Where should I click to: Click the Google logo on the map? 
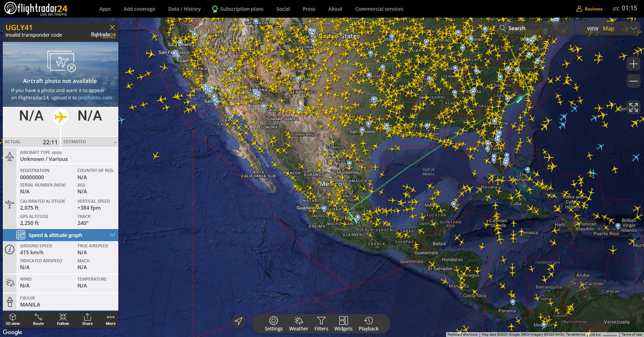pyautogui.click(x=11, y=332)
